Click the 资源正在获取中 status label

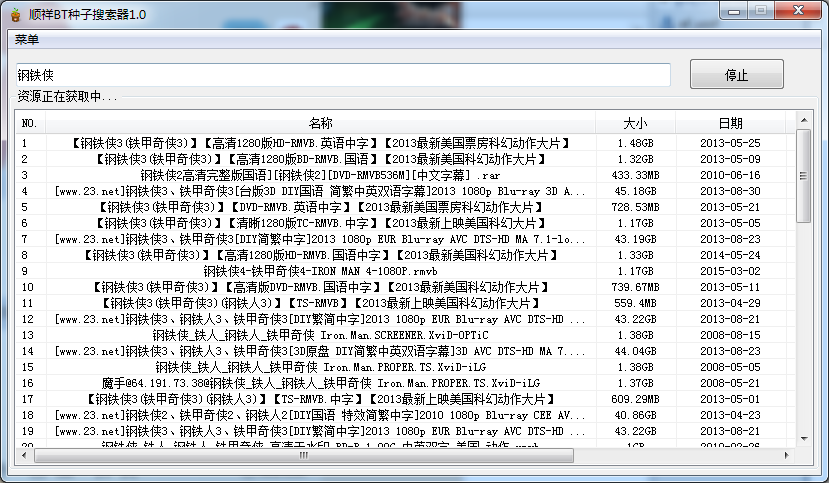pos(67,96)
